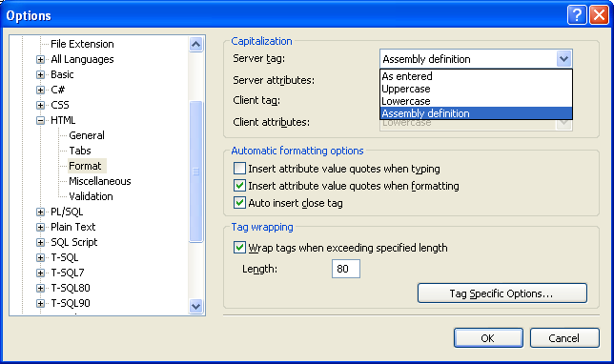Image resolution: width=614 pixels, height=364 pixels.
Task: Uncheck Auto insert close tag
Action: (x=239, y=203)
